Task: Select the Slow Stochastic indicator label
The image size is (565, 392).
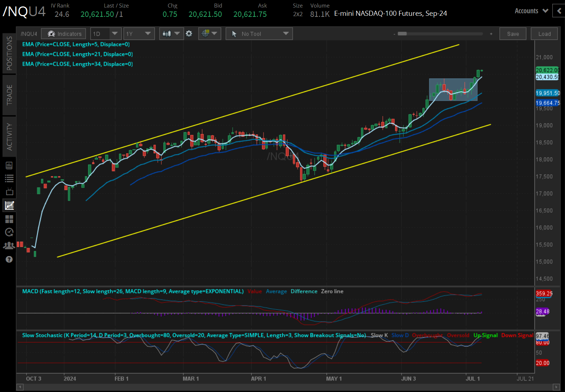Action: click(x=194, y=335)
